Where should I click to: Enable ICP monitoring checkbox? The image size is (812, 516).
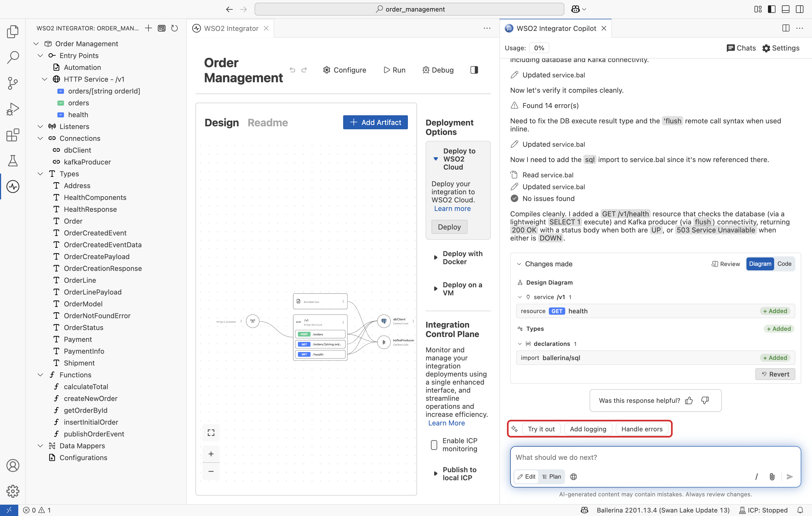click(434, 445)
